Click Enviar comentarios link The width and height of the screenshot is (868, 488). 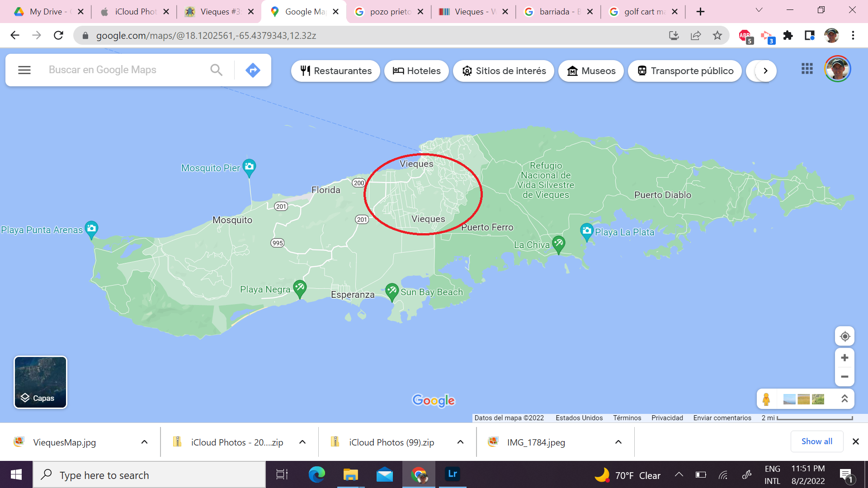pos(722,418)
